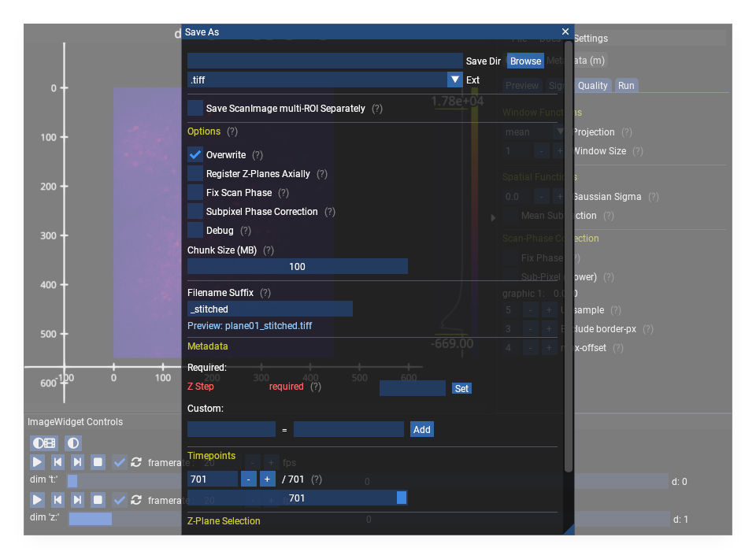
Task: Open the .tiff extension dropdown
Action: pos(454,80)
